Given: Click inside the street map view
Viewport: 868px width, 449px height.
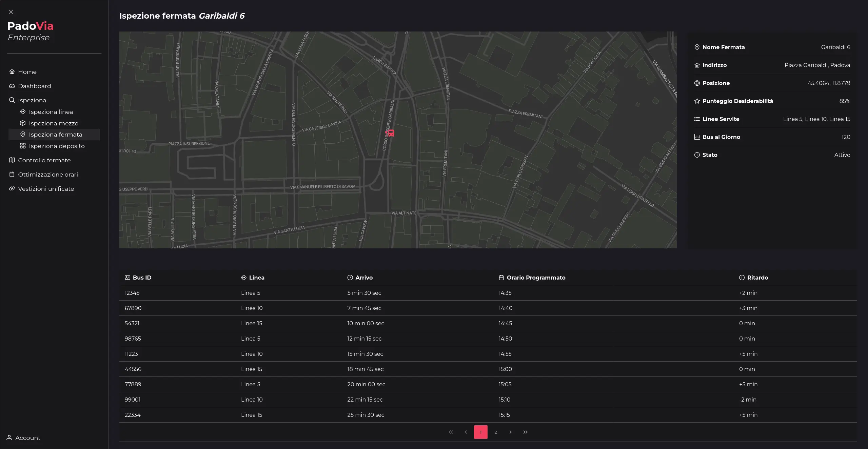Looking at the screenshot, I should (x=398, y=140).
